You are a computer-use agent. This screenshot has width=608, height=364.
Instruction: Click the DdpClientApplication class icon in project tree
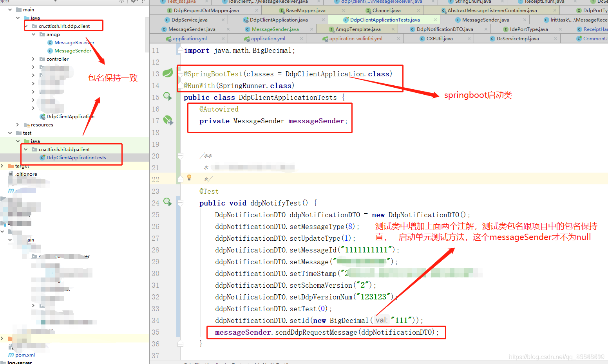tap(43, 117)
